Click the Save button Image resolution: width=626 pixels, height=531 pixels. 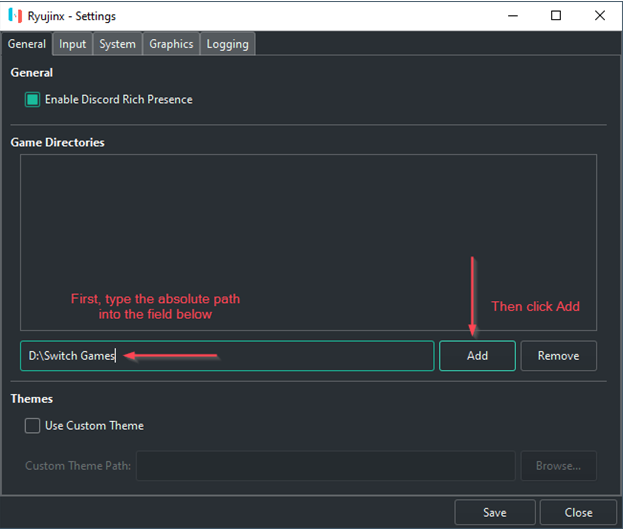(495, 513)
